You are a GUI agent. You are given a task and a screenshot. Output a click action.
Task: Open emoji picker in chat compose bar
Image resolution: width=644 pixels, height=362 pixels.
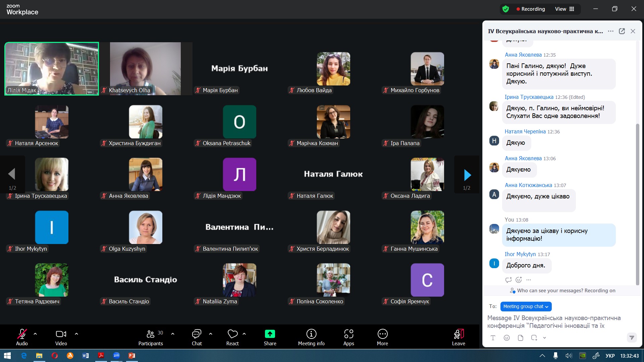pos(506,338)
